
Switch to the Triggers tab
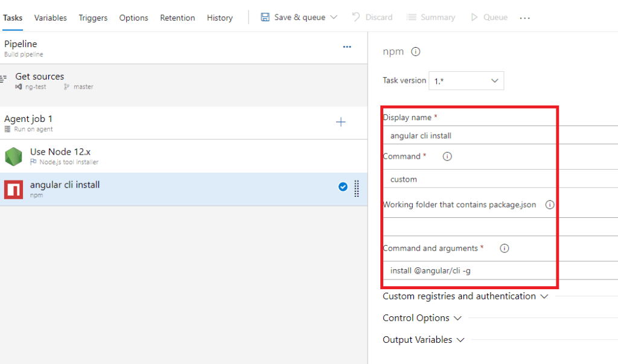point(93,18)
